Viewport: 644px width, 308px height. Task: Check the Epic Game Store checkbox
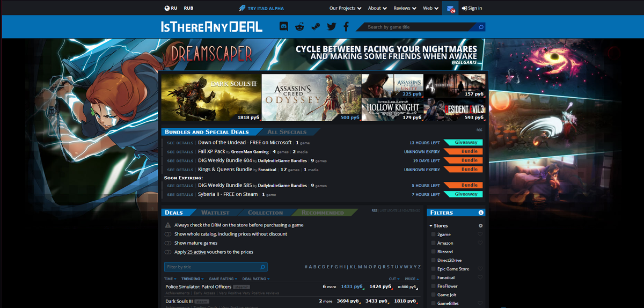coord(433,269)
